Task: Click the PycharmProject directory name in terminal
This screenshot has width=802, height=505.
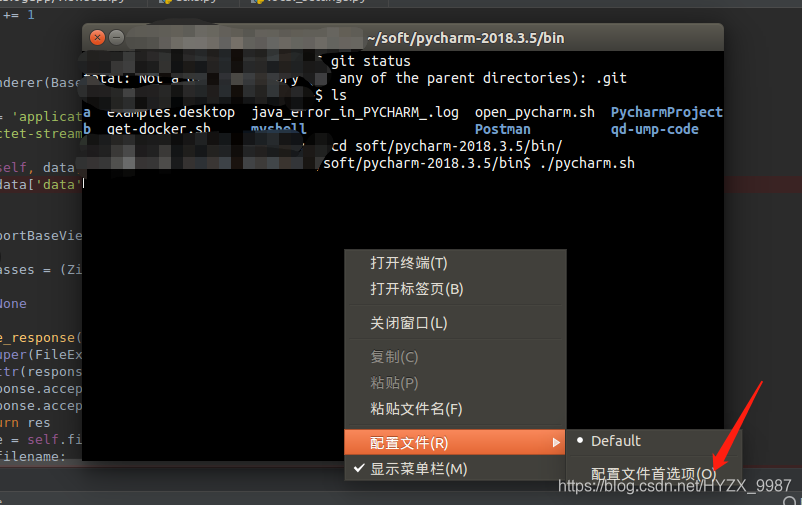Action: 666,113
